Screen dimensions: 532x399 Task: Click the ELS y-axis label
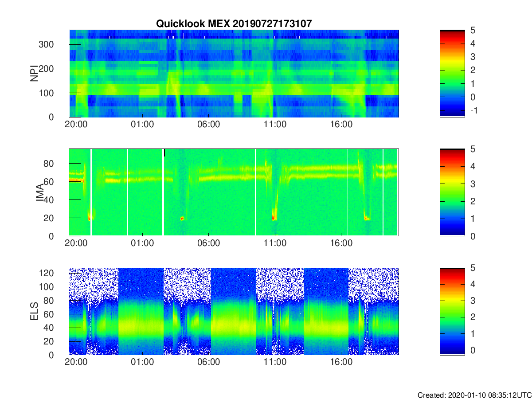34,311
